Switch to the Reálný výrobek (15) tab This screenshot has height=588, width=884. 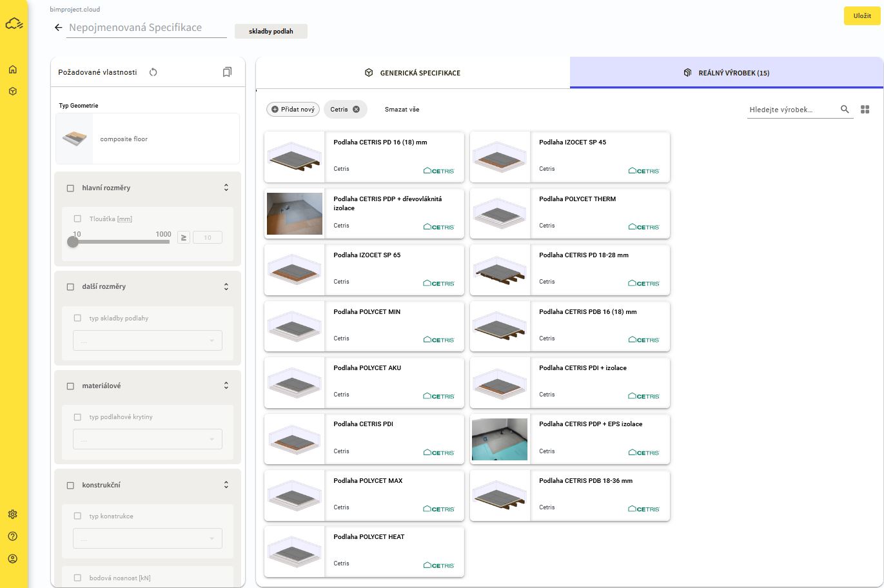(x=727, y=73)
